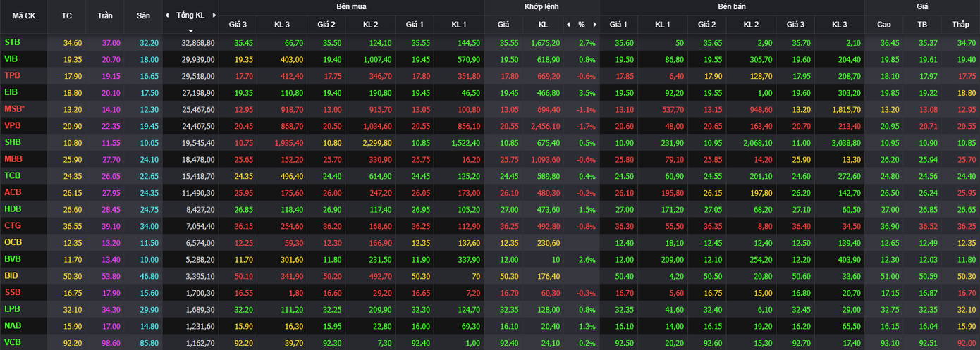This screenshot has height=350, width=980.
Task: Toggle sort arrow under Tổng KL
Action: coord(190,31)
